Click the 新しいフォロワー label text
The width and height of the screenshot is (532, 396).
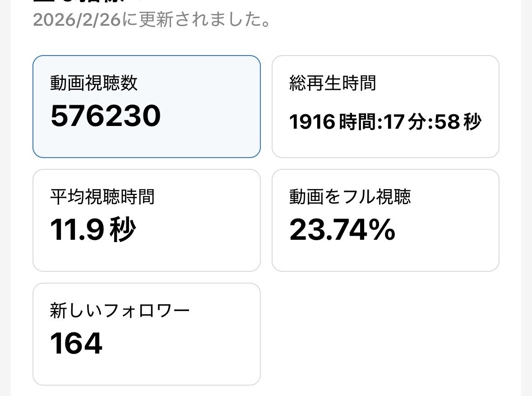click(120, 310)
